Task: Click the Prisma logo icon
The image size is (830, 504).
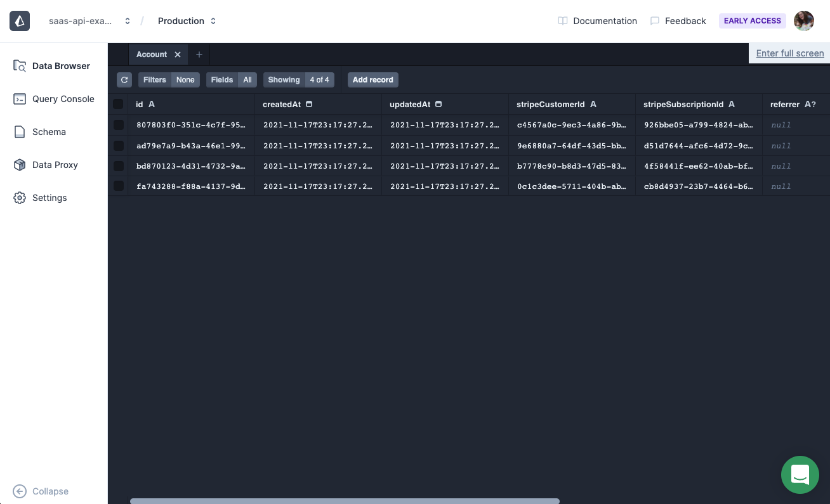Action: tap(20, 21)
